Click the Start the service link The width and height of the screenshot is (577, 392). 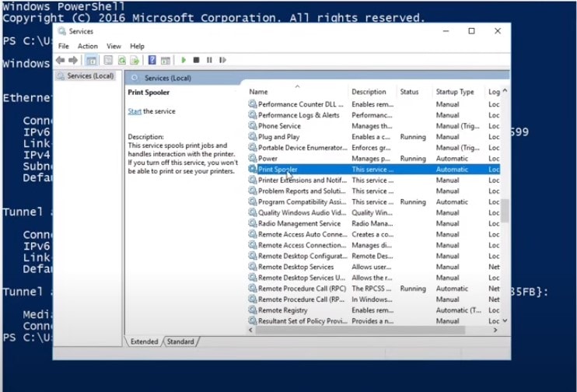point(135,111)
